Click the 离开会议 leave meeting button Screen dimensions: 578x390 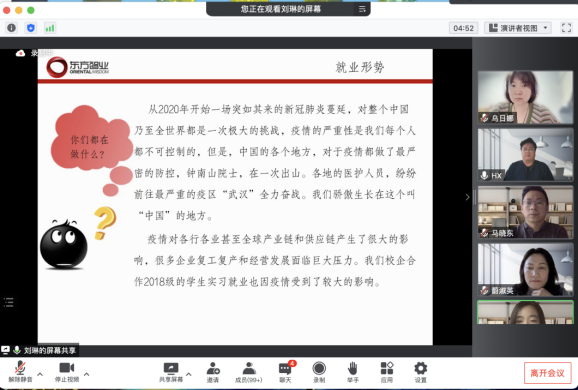click(x=547, y=373)
